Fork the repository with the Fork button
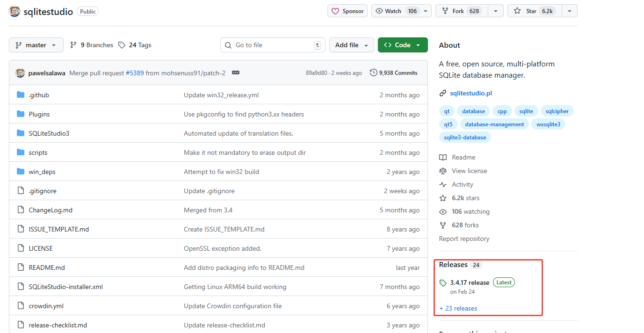 [x=462, y=11]
